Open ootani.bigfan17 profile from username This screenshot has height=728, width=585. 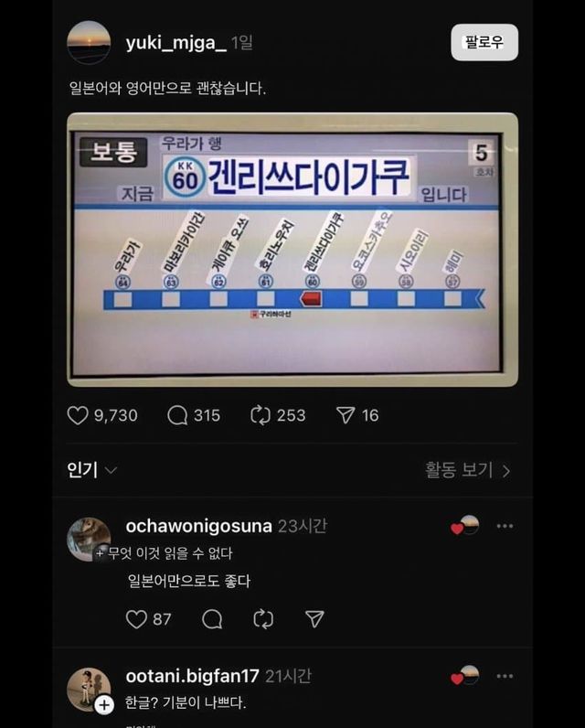(x=192, y=676)
